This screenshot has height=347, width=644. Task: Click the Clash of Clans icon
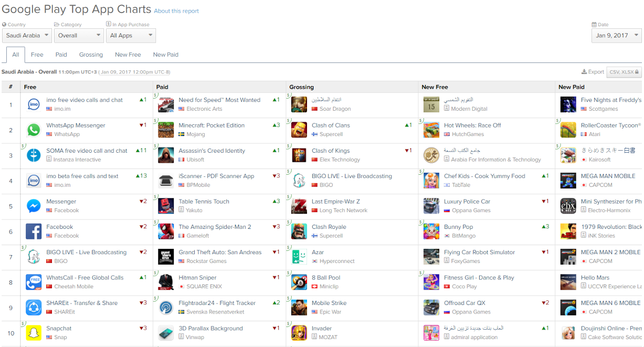pyautogui.click(x=299, y=130)
